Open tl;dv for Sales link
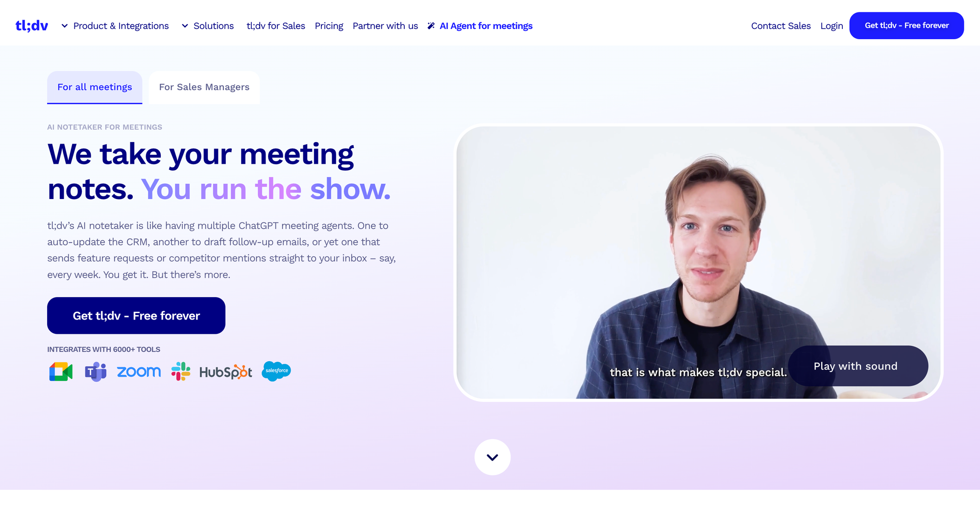The height and width of the screenshot is (521, 980). click(x=276, y=25)
